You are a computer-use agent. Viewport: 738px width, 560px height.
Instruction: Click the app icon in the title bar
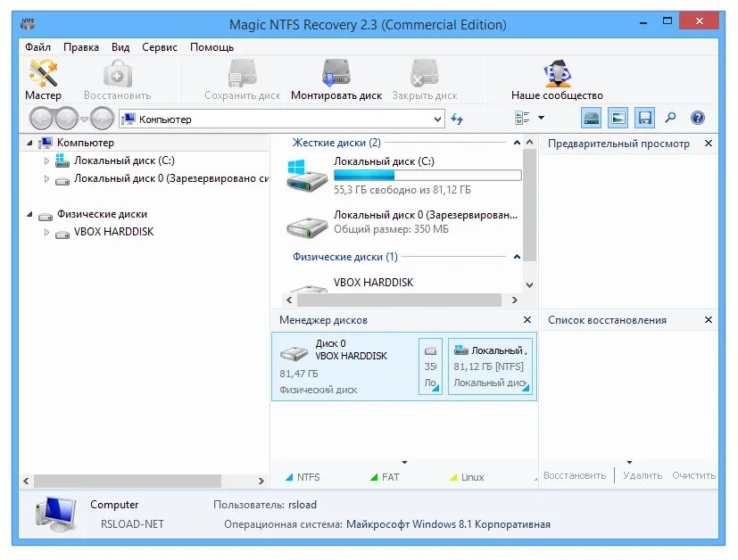coord(28,23)
